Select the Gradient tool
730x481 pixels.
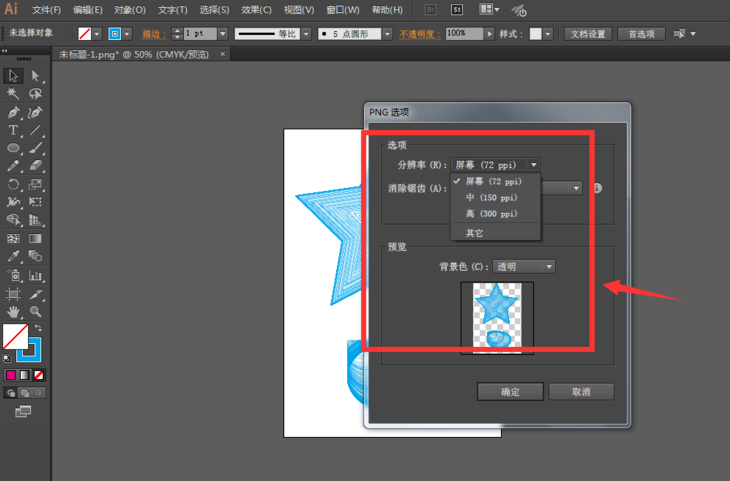pos(35,238)
